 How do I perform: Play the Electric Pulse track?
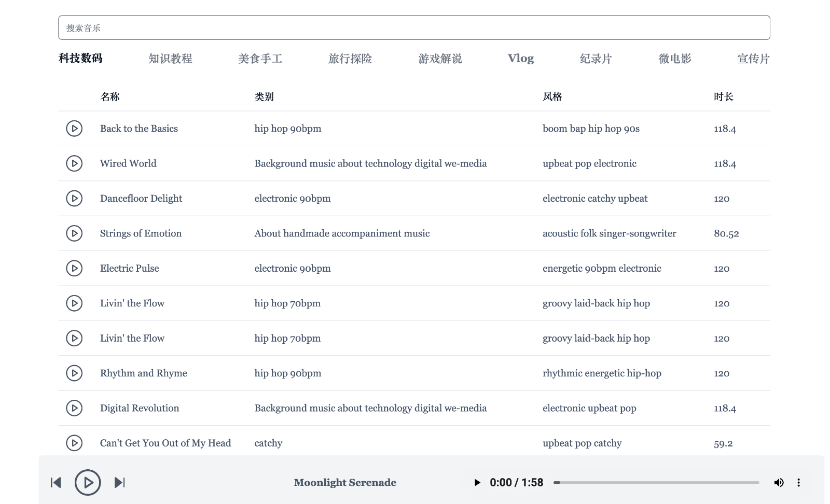click(74, 268)
